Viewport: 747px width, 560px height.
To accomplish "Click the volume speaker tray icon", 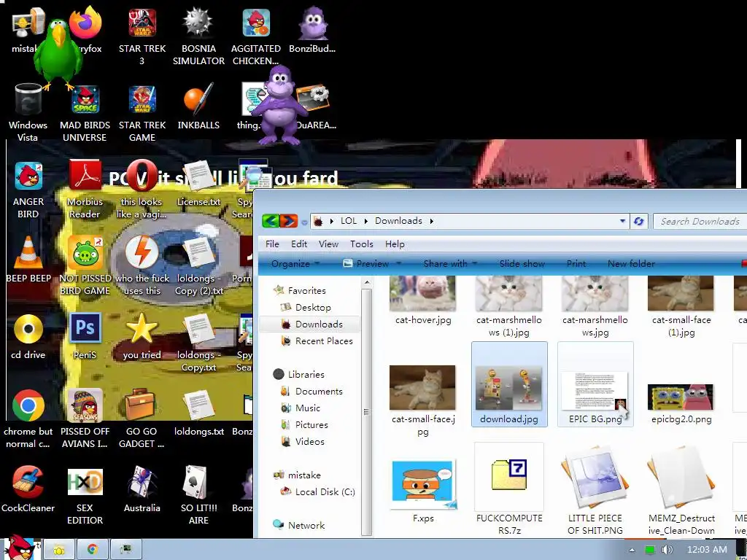I will (x=667, y=550).
